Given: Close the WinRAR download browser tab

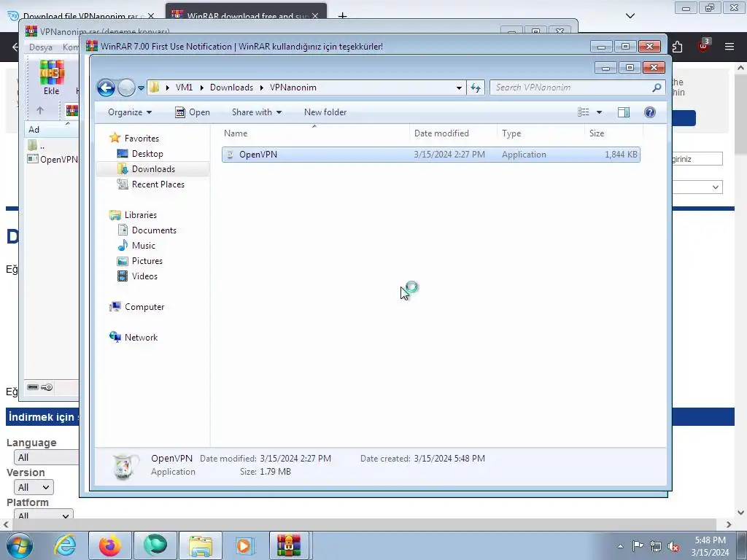Looking at the screenshot, I should pos(315,16).
